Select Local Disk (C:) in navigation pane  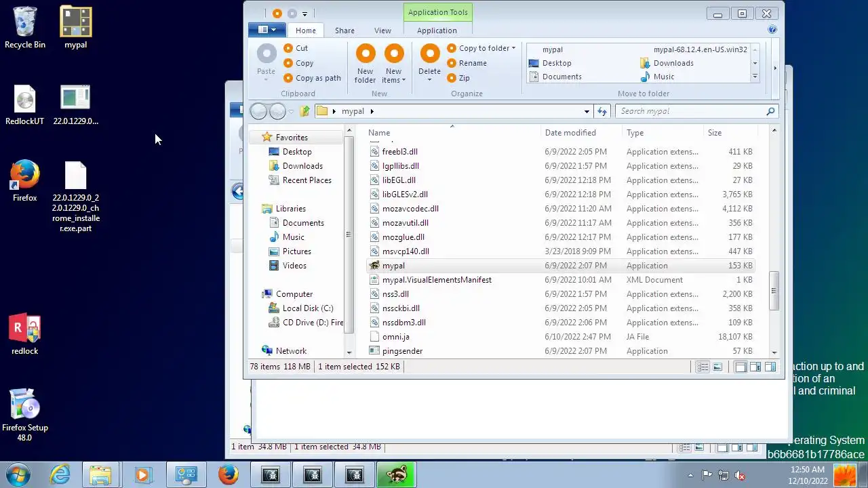point(300,308)
